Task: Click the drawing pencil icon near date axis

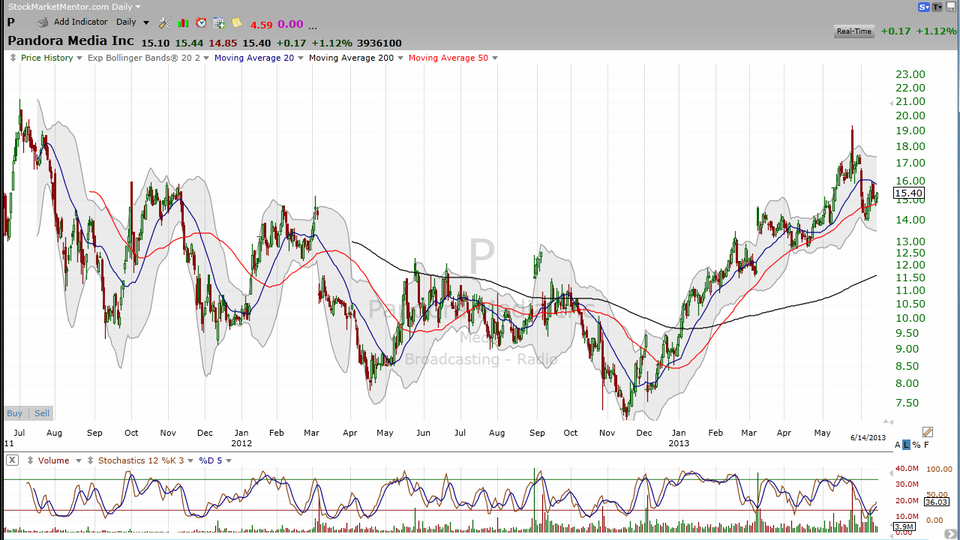Action: 927,432
